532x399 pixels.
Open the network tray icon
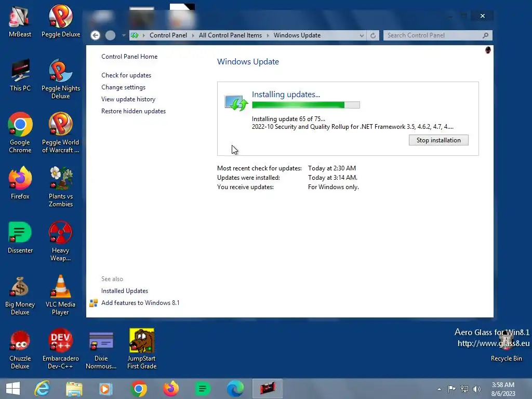click(464, 389)
